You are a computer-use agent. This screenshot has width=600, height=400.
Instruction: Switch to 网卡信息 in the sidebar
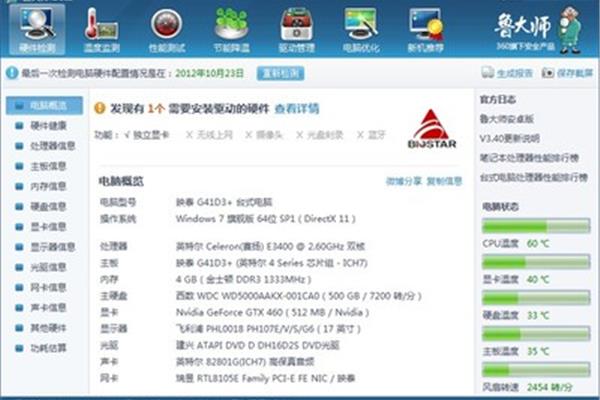(x=48, y=287)
